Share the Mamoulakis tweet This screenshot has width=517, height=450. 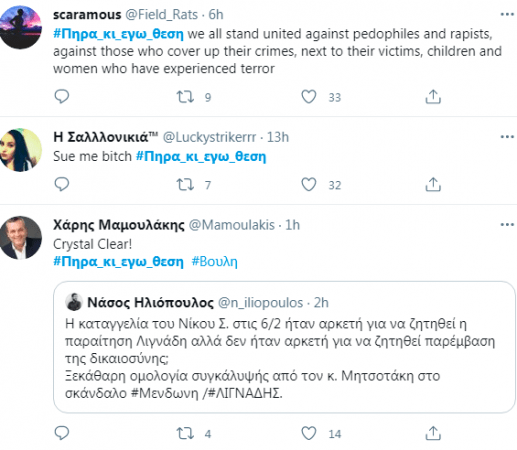pos(433,433)
